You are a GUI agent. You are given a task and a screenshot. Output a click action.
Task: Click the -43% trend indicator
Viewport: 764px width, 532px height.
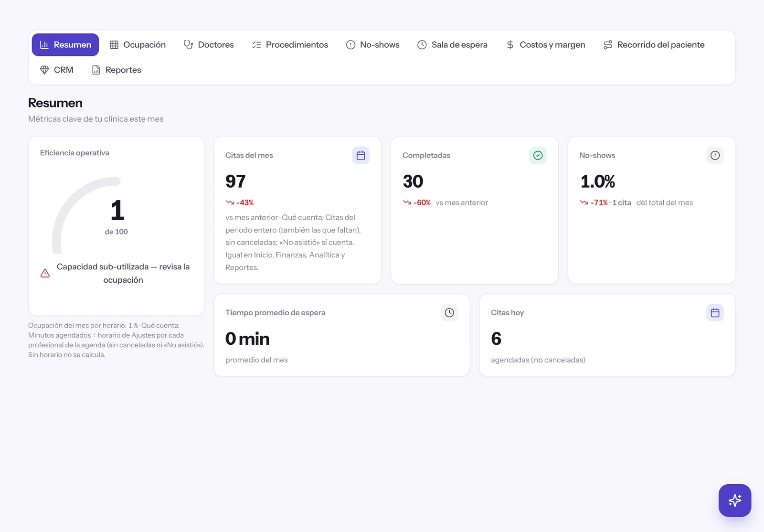click(240, 202)
